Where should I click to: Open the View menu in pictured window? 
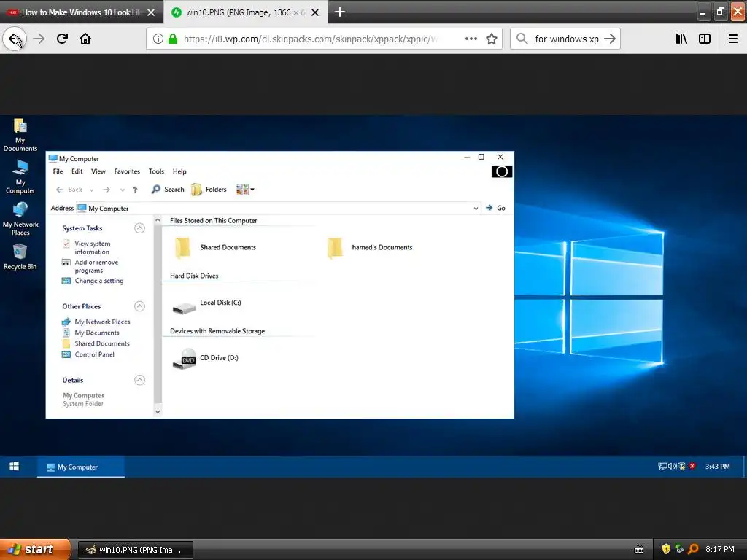98,171
